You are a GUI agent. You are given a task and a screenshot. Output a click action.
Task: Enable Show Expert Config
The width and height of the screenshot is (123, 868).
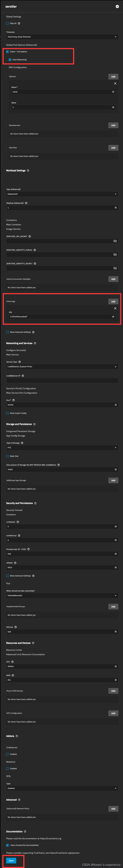click(7, 413)
